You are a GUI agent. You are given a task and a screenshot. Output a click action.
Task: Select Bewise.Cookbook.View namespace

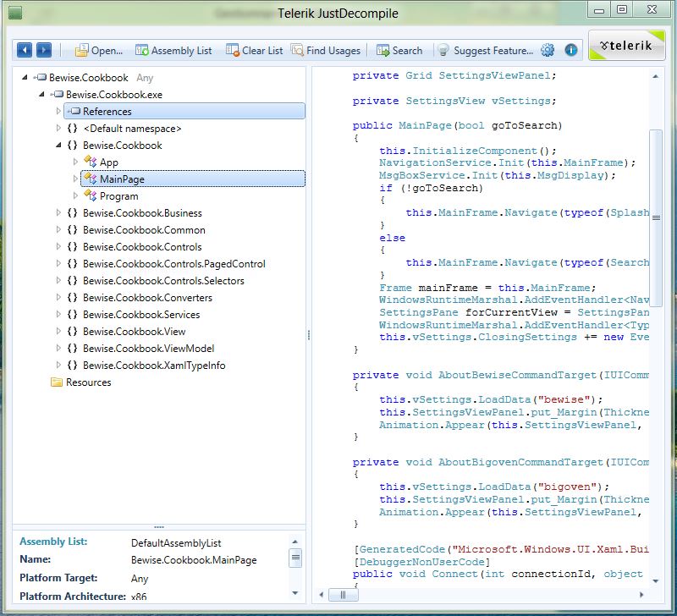[135, 331]
